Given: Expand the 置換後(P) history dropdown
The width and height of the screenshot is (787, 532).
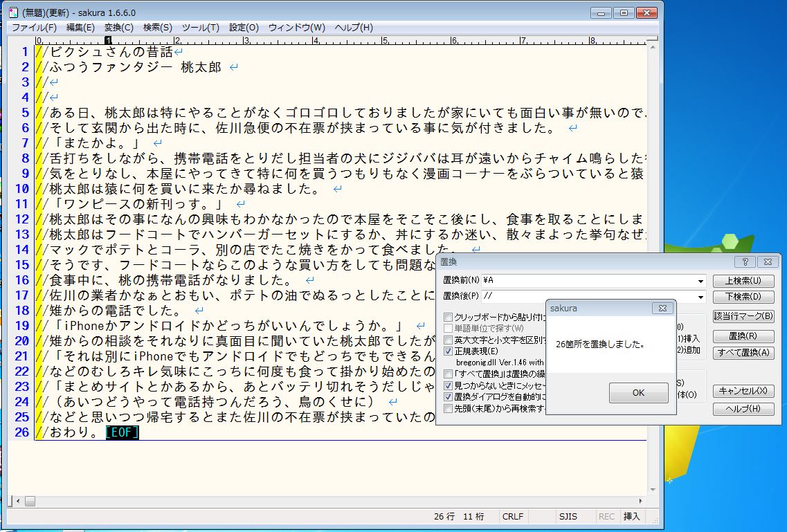Looking at the screenshot, I should tap(700, 297).
